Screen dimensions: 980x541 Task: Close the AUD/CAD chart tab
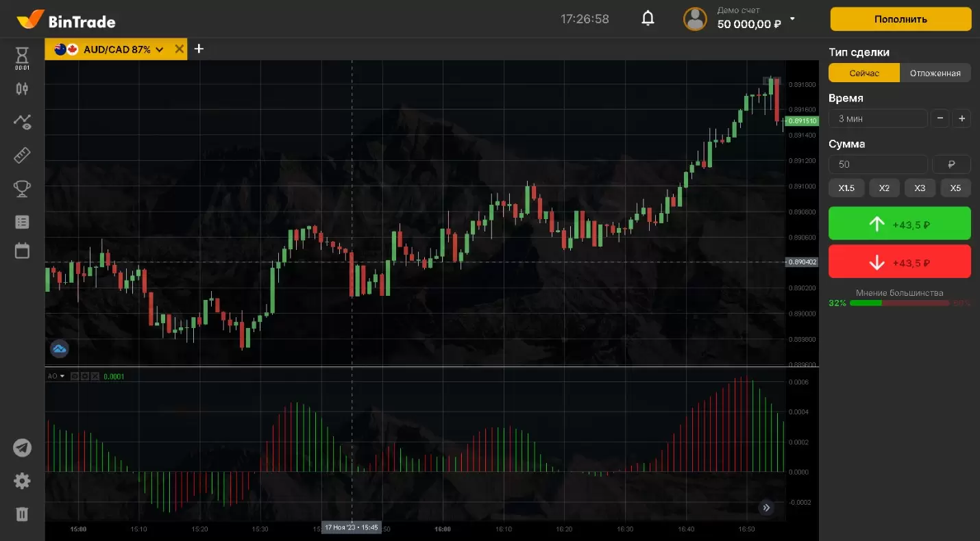[x=179, y=49]
